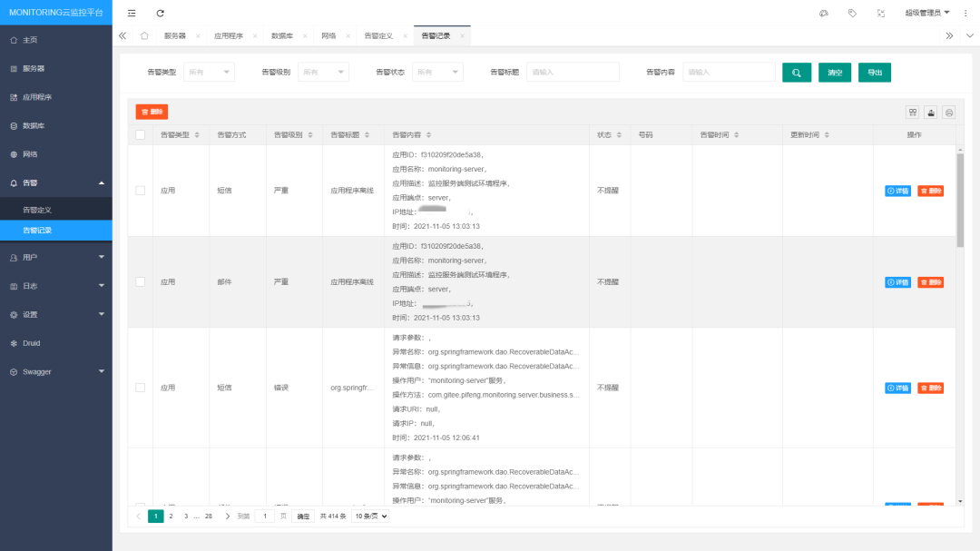The image size is (980, 551).
Task: Go to page 2
Action: 171,517
